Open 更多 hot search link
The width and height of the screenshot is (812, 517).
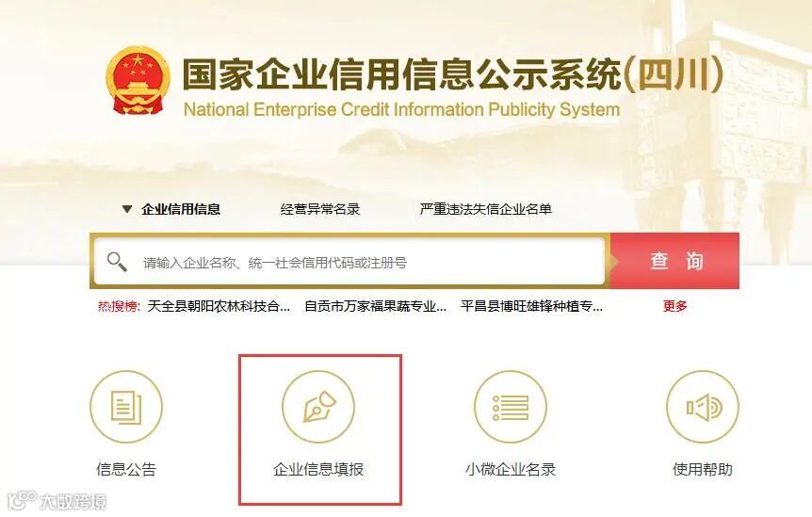(674, 306)
